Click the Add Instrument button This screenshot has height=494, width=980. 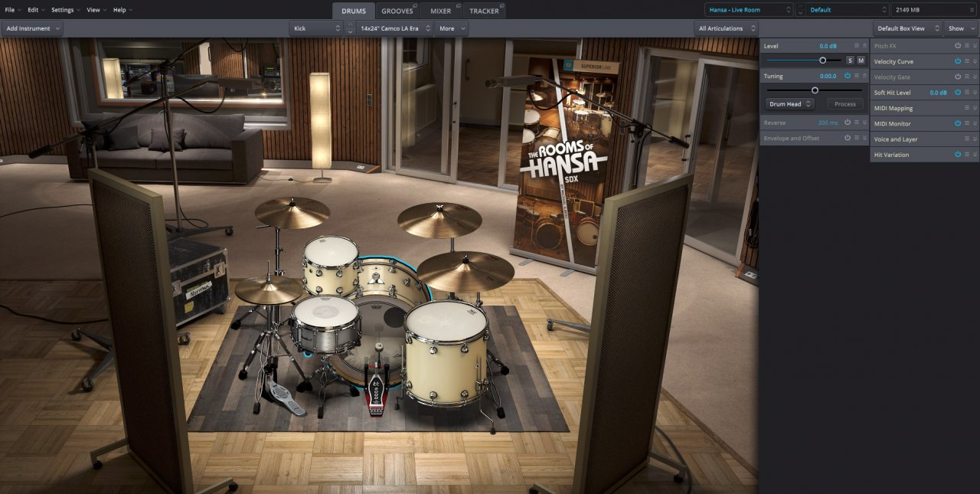[x=32, y=28]
